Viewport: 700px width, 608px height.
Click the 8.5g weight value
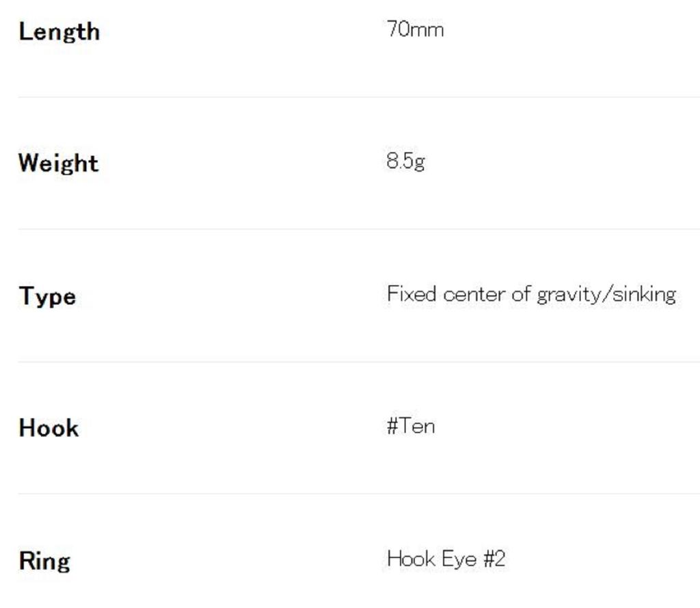(x=405, y=161)
